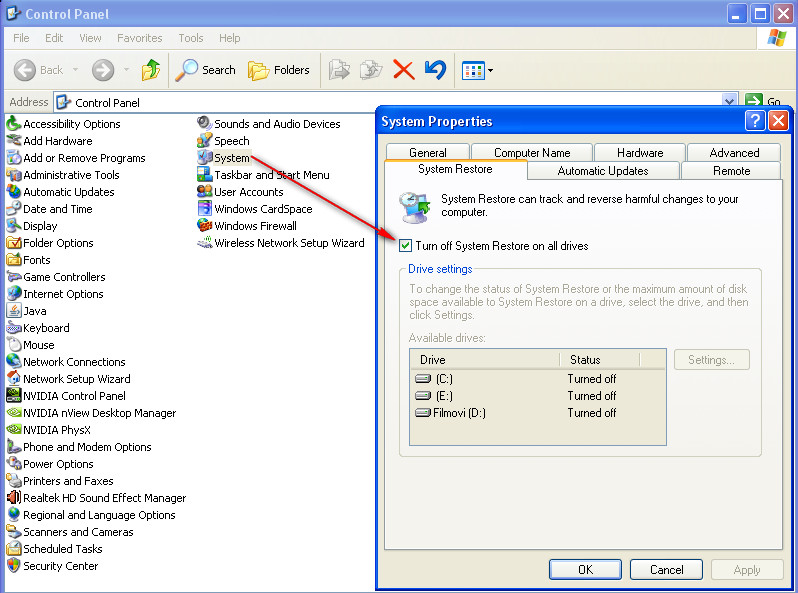Open Game Controllers applet
The image size is (798, 593).
pos(56,277)
